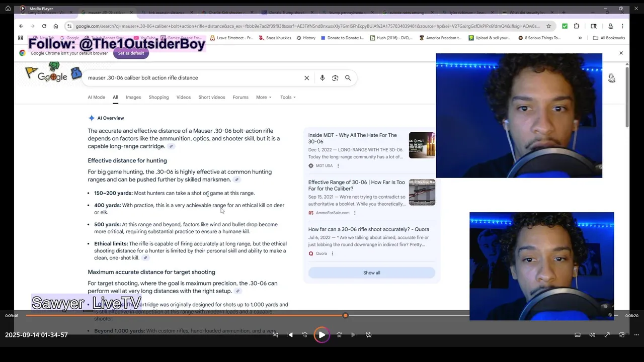
Task: Open Chrome three-dot menu
Action: (x=622, y=26)
